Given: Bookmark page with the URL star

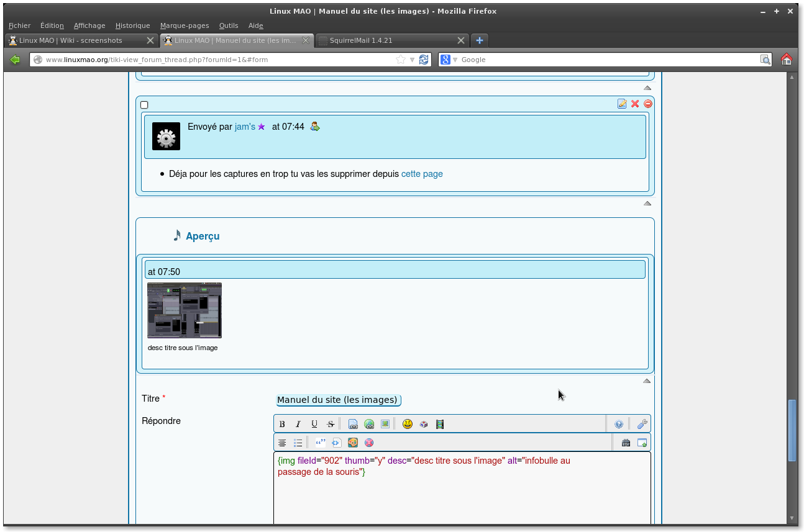Looking at the screenshot, I should [x=401, y=60].
